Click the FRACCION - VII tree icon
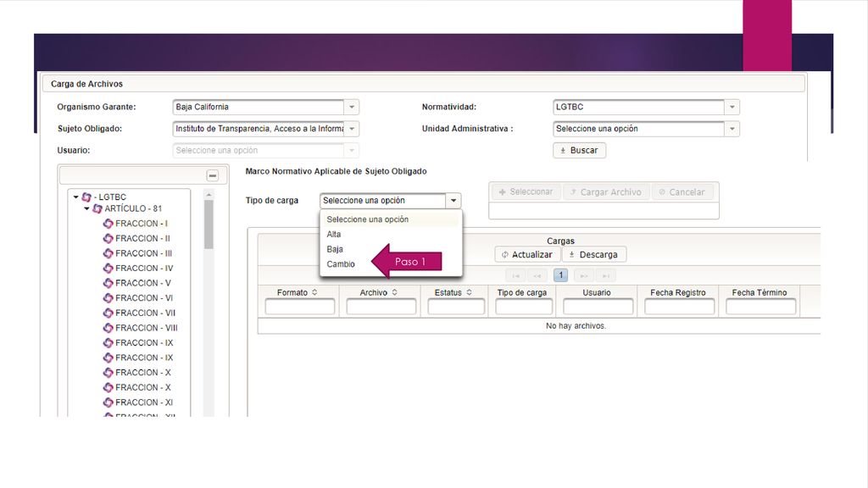868x488 pixels. (x=108, y=313)
